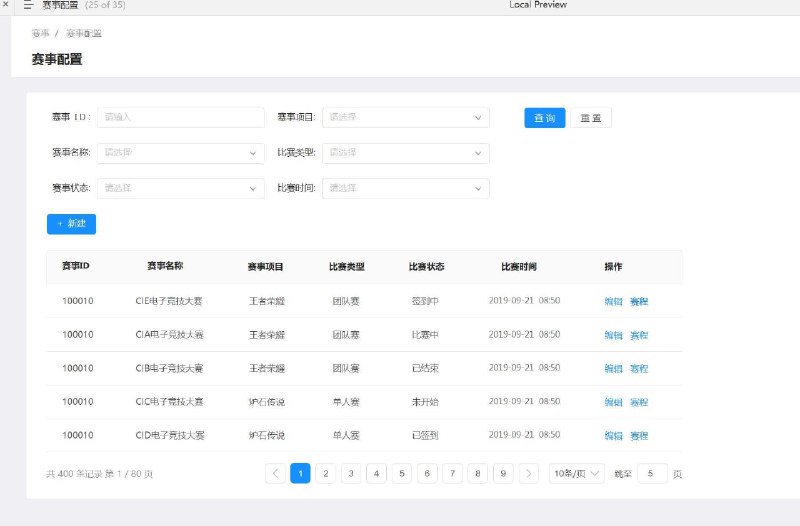Click the CID电子竞技大赛 name cell
800x526 pixels.
[170, 435]
